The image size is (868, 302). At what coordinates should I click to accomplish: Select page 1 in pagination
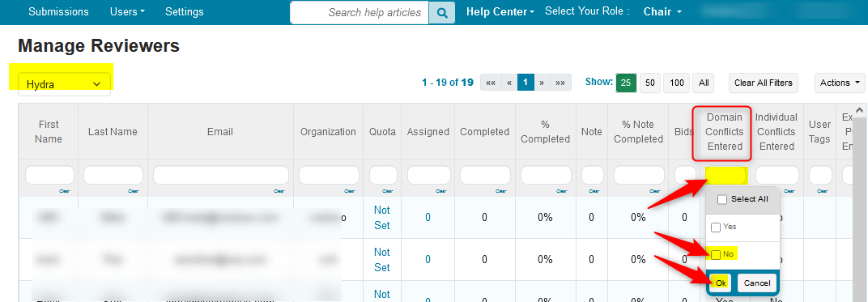tap(525, 83)
